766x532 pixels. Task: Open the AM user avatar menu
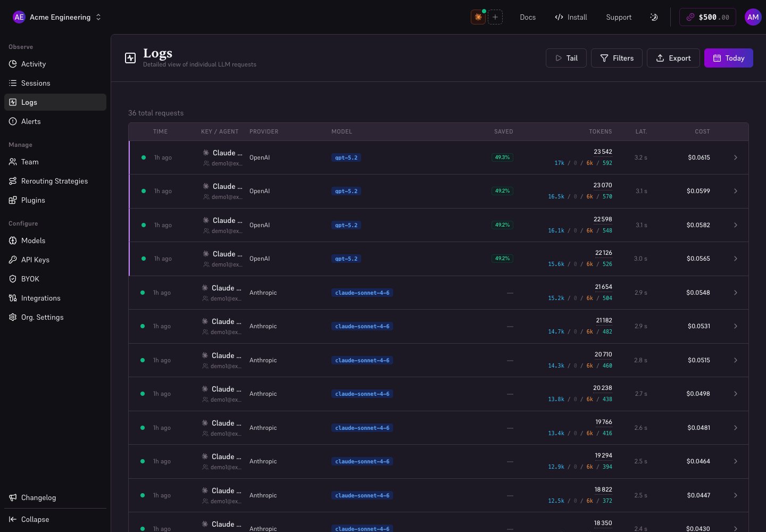(753, 17)
